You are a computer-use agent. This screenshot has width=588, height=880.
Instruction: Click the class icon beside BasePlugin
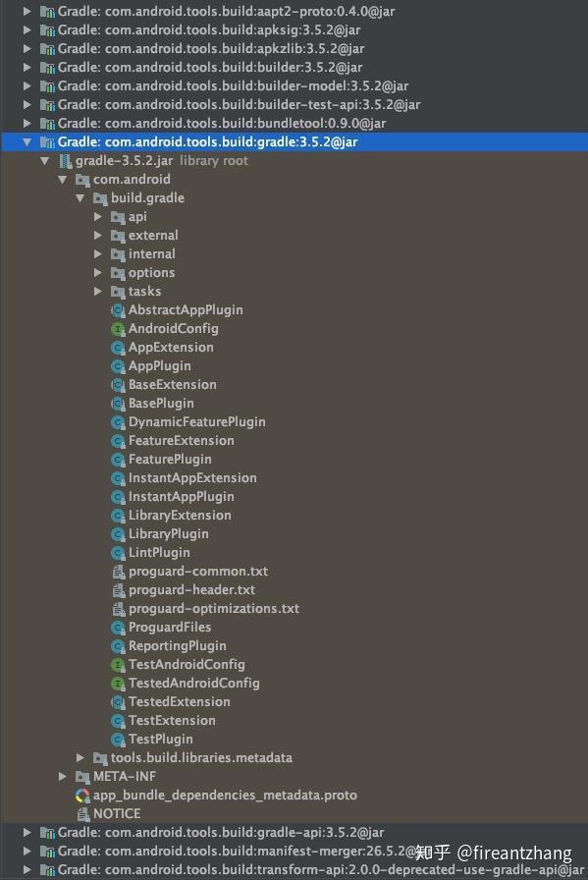[118, 404]
